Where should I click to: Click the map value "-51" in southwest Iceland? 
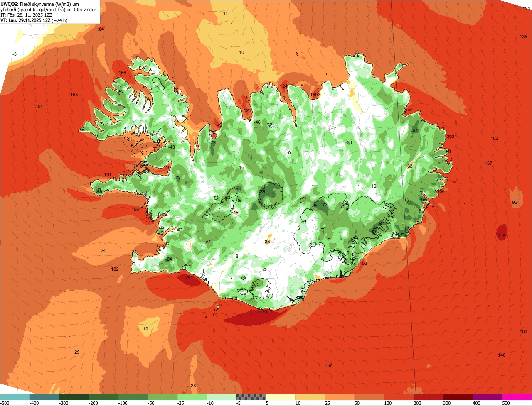click(x=208, y=242)
